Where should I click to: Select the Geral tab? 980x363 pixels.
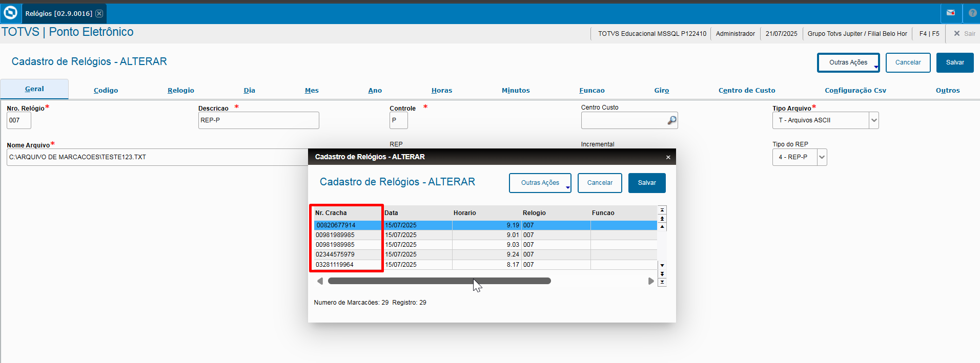[x=34, y=89]
